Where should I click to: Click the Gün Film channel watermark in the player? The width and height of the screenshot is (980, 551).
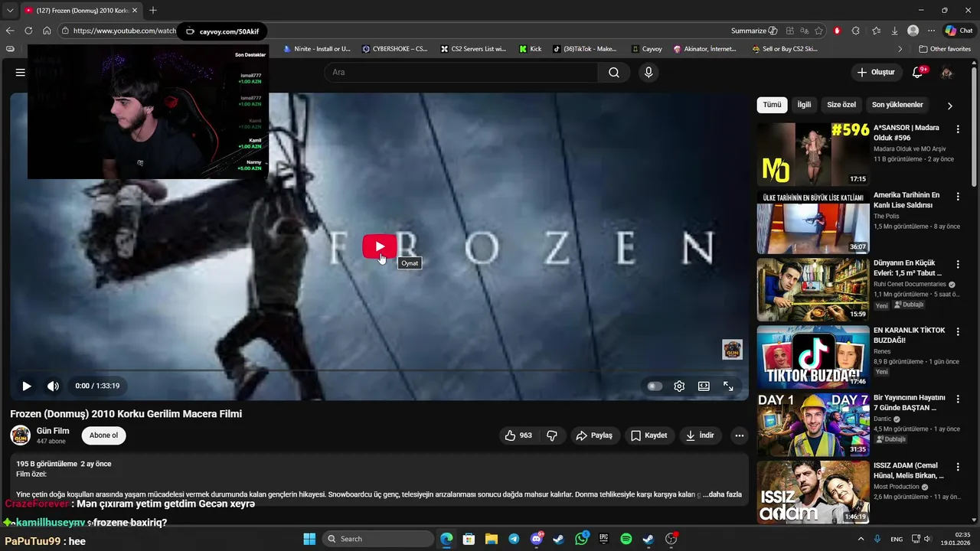732,350
